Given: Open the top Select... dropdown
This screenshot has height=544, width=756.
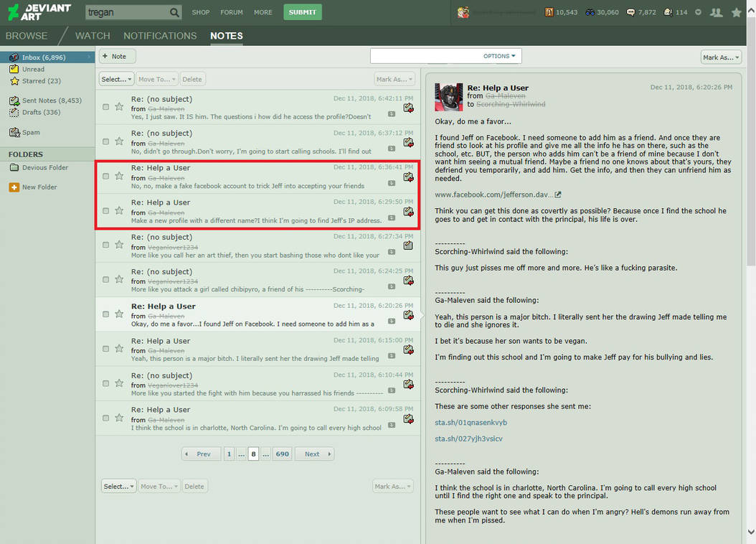Looking at the screenshot, I should point(116,79).
